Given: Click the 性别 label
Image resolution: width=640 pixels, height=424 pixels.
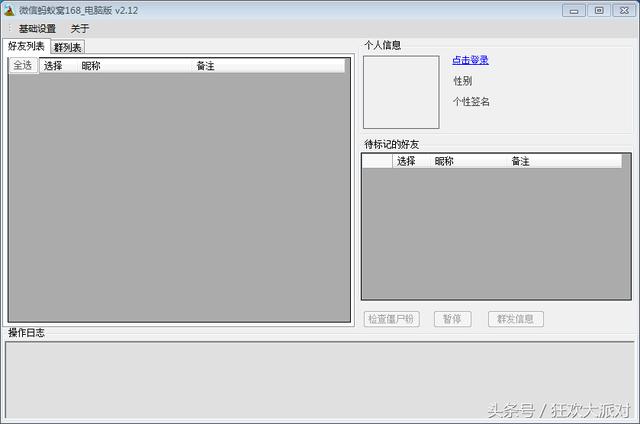Looking at the screenshot, I should 463,81.
